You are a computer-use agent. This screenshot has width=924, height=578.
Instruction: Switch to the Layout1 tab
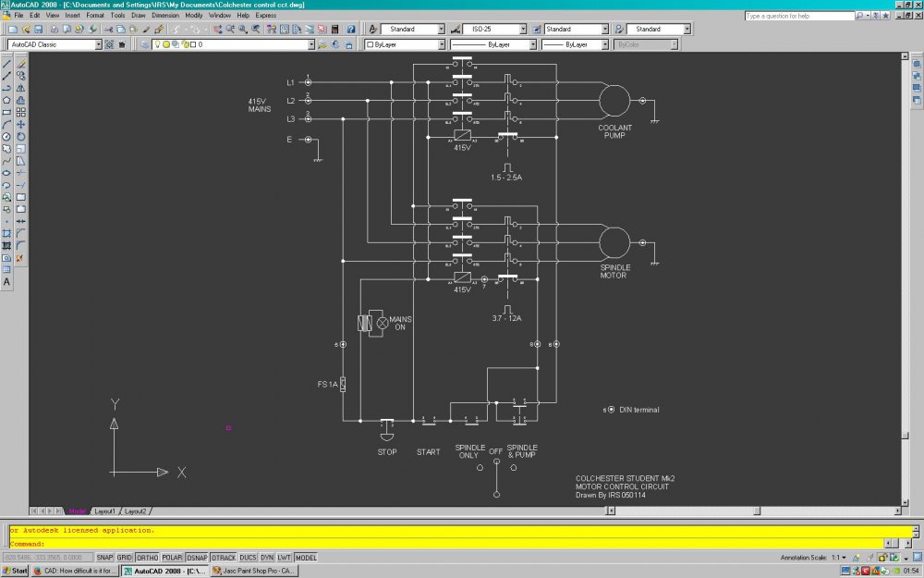(x=104, y=510)
